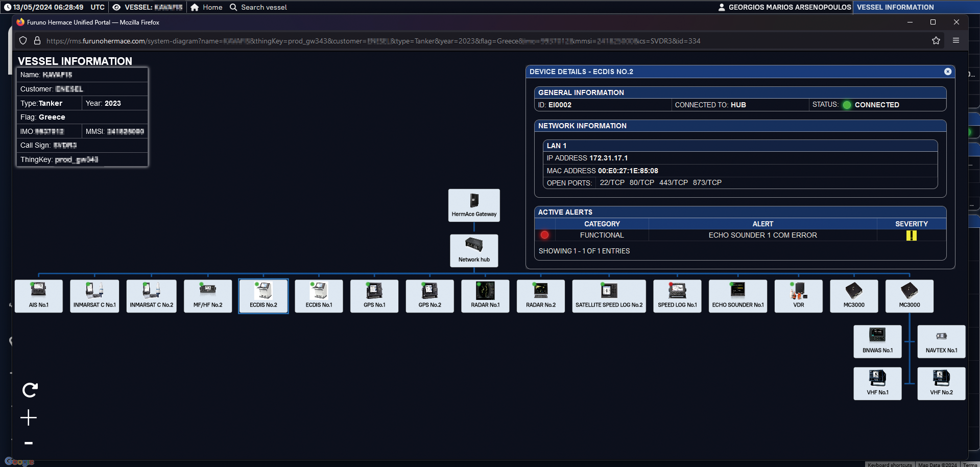Image resolution: width=980 pixels, height=467 pixels.
Task: Select NAVTEX No.1 device
Action: click(941, 341)
